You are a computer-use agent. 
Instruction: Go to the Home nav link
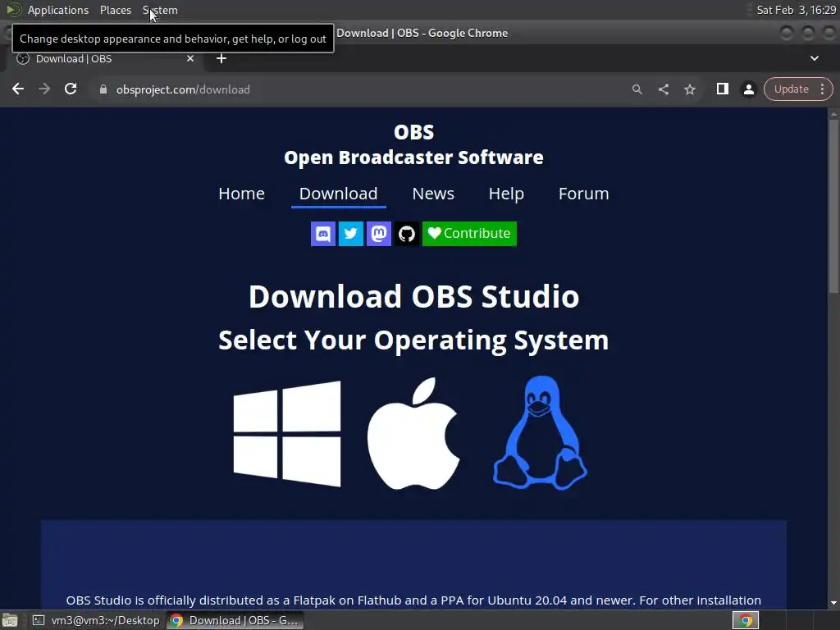[242, 194]
